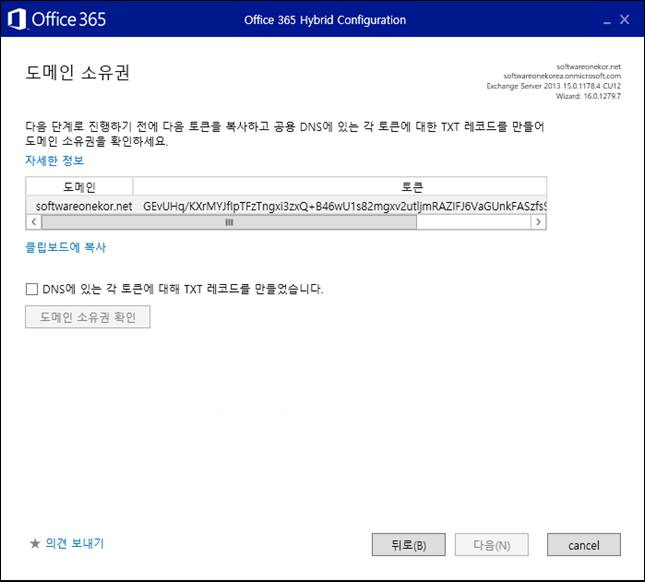Click the 도메인 소유권 확인 button
Screen dimensions: 645x582
88,317
